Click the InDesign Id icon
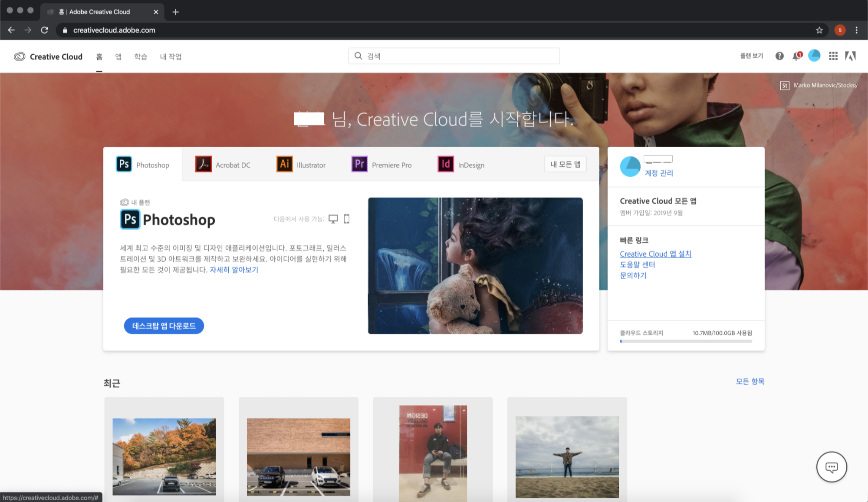Viewport: 868px width, 502px height. click(x=446, y=164)
